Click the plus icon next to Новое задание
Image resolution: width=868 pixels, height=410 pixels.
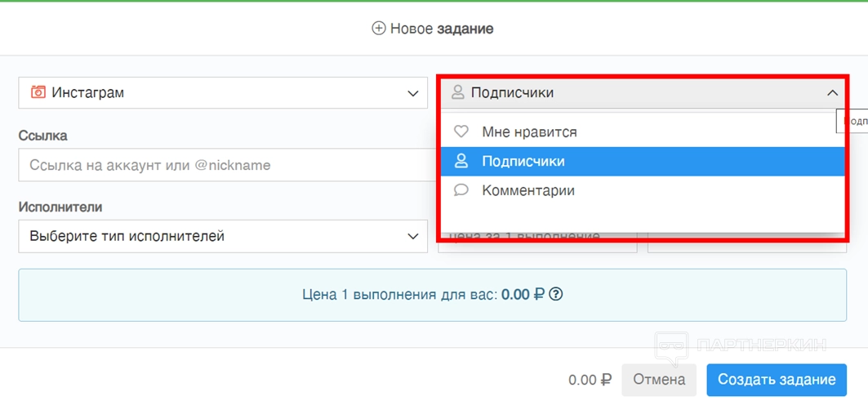click(x=379, y=29)
